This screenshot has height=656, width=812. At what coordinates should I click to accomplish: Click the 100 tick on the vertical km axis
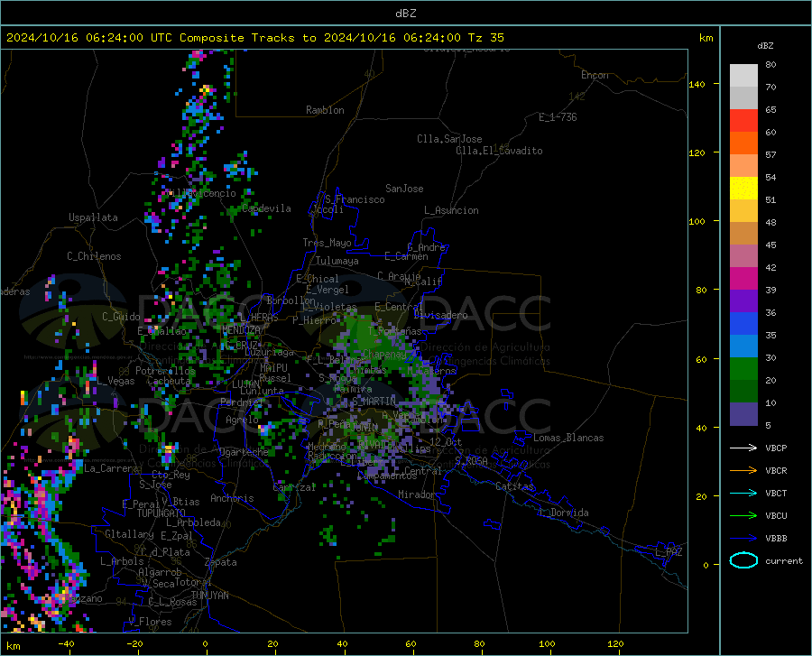coord(697,221)
